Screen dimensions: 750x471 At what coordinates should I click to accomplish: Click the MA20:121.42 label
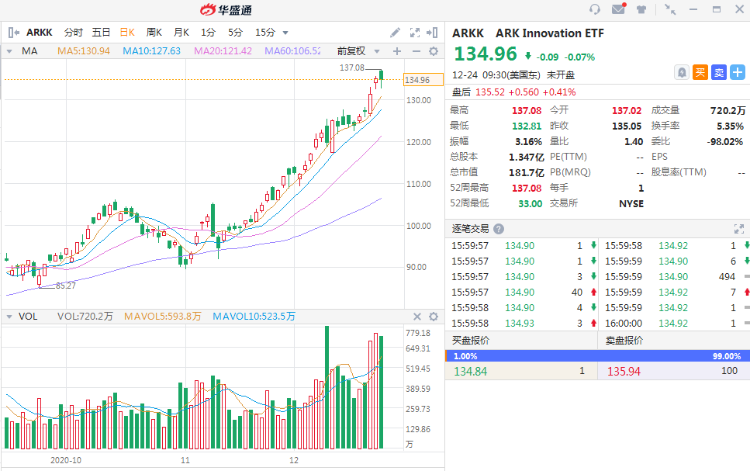tap(223, 51)
